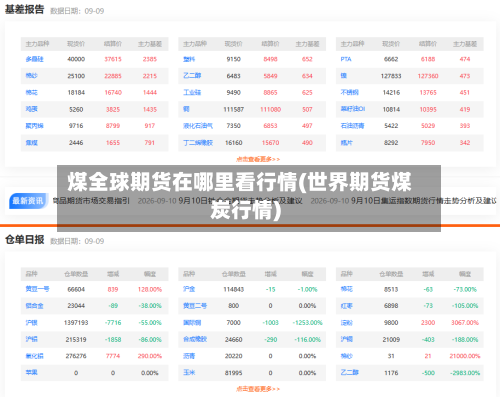Open the 液化石油气 link
The height and width of the screenshot is (397, 500).
198,126
